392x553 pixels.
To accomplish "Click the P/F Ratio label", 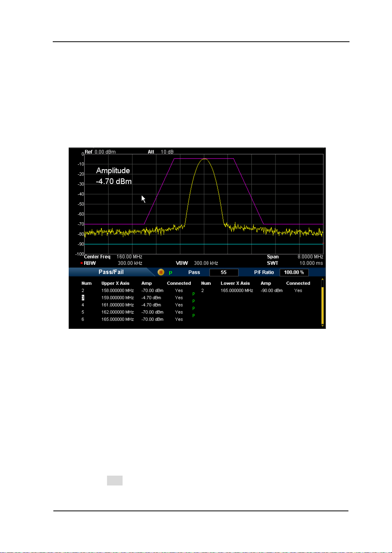I will [x=264, y=272].
